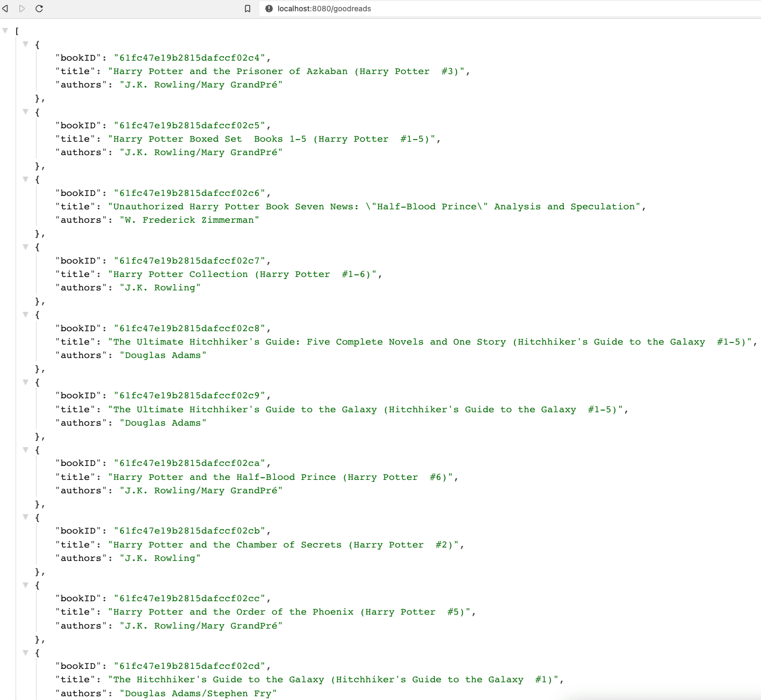Image resolution: width=761 pixels, height=700 pixels.
Task: Click the browser back arrow icon
Action: 5,9
